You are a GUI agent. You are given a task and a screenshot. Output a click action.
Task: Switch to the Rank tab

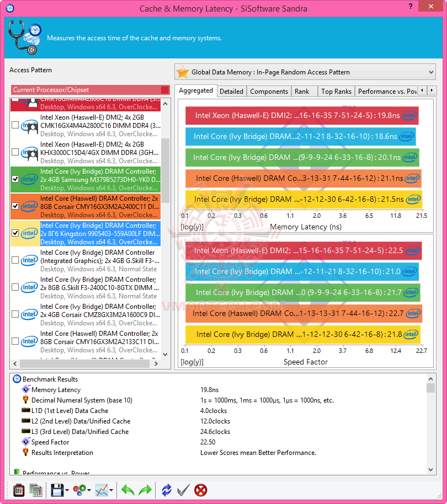coord(305,92)
